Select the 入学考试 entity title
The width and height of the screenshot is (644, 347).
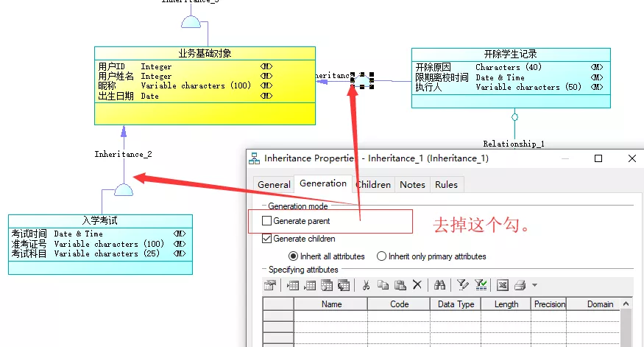pos(100,220)
